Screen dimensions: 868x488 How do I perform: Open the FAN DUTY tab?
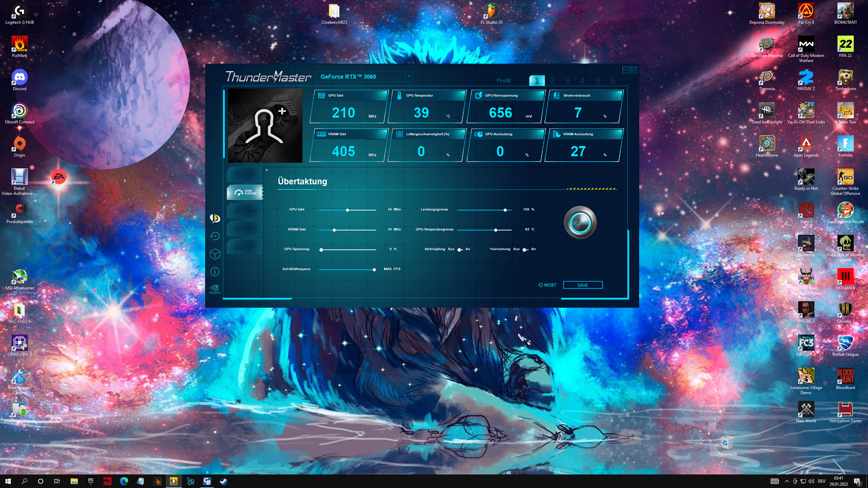[x=245, y=210]
